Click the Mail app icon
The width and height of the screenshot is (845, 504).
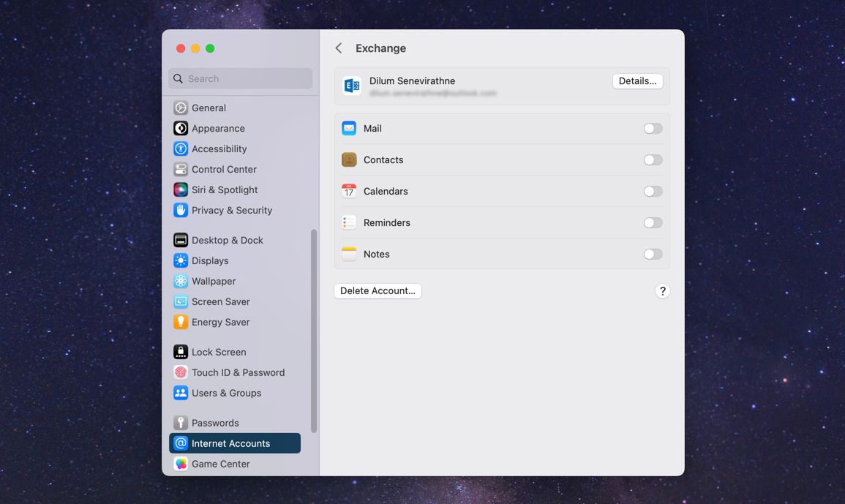pyautogui.click(x=349, y=129)
